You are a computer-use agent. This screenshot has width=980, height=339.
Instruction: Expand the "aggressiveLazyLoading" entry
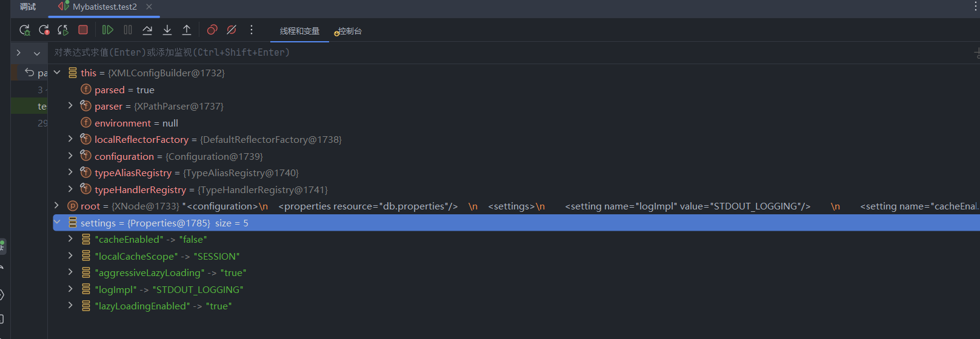coord(70,272)
